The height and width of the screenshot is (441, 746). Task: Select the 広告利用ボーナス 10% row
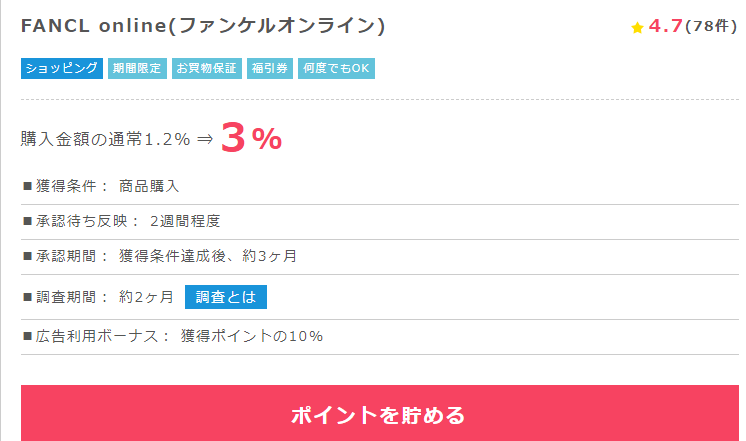coord(380,337)
